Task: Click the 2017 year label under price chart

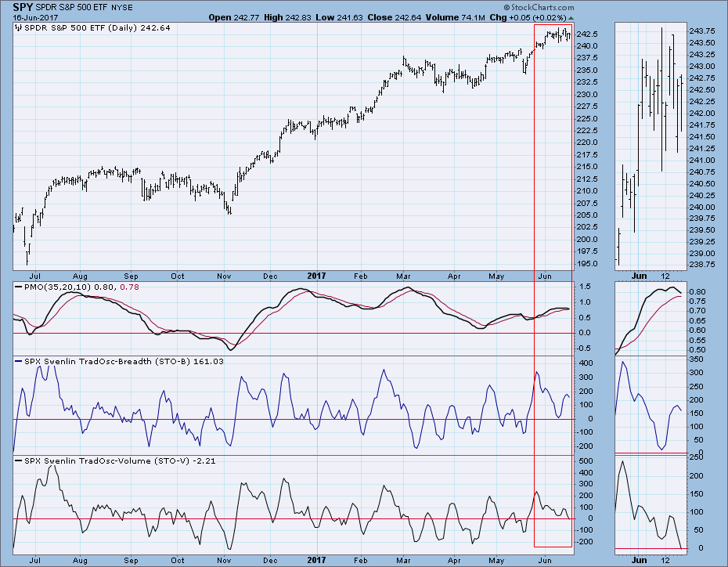Action: point(316,276)
